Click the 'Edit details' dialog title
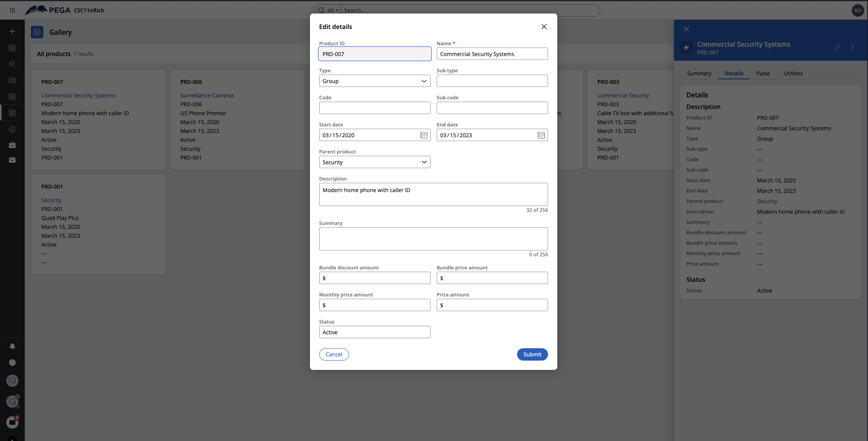The image size is (868, 441). 335,27
